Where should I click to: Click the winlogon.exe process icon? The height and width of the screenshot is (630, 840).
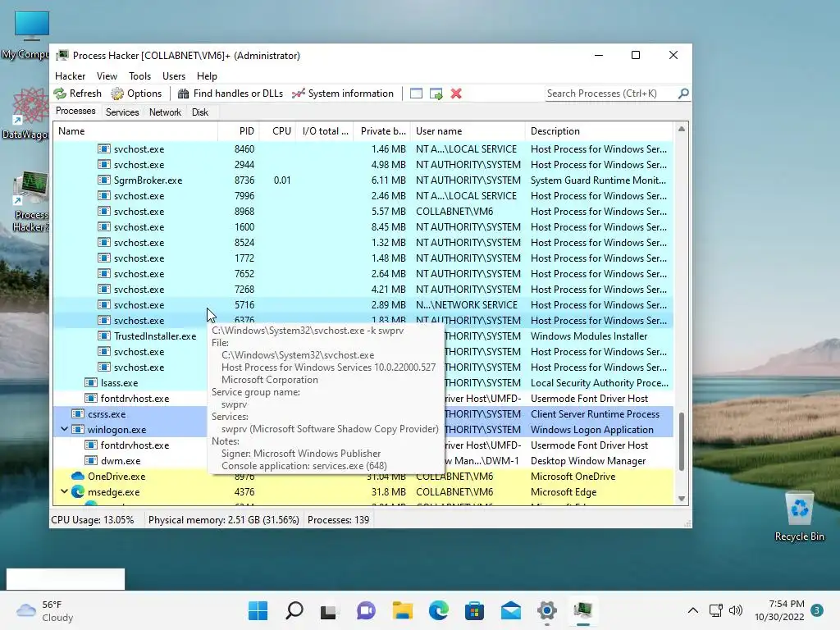point(78,430)
